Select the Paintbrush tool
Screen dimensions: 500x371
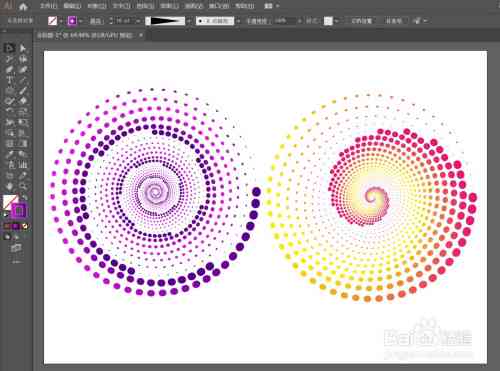tap(23, 91)
